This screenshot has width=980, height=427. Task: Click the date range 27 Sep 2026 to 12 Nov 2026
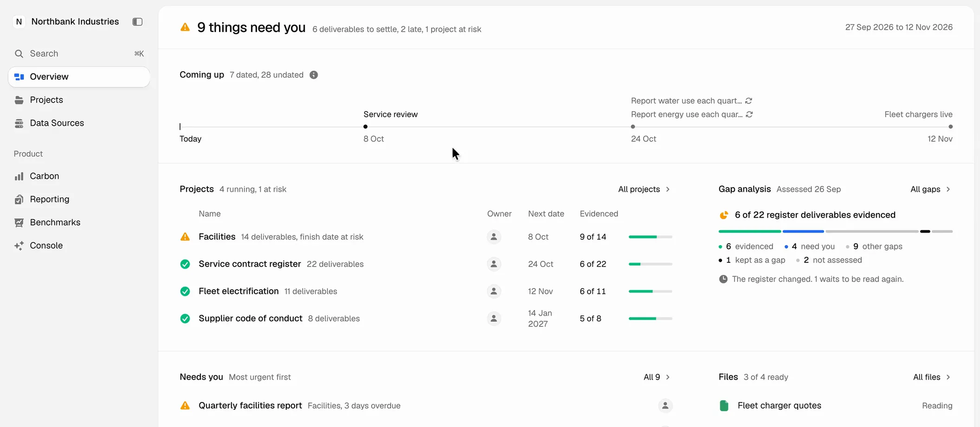point(899,27)
